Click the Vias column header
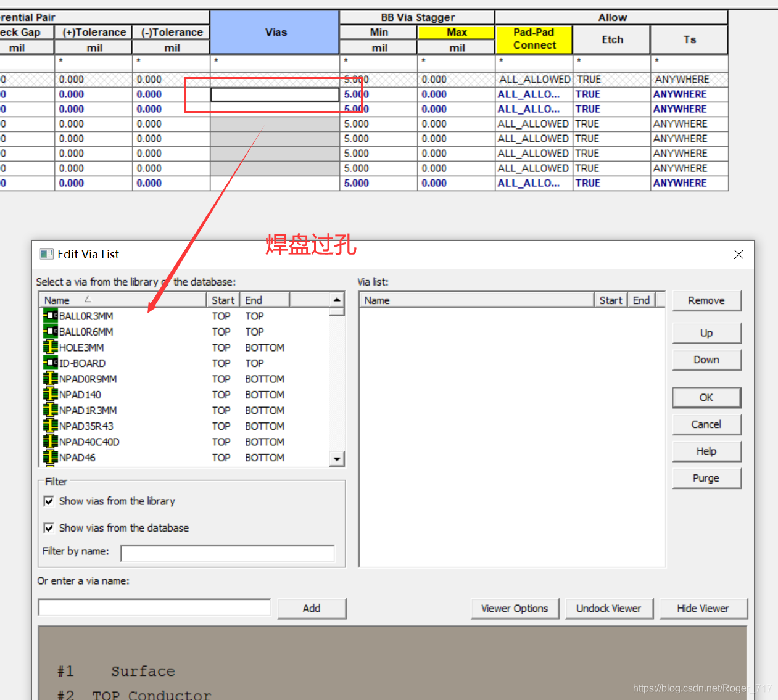Screen dimensions: 778x700 [x=275, y=32]
